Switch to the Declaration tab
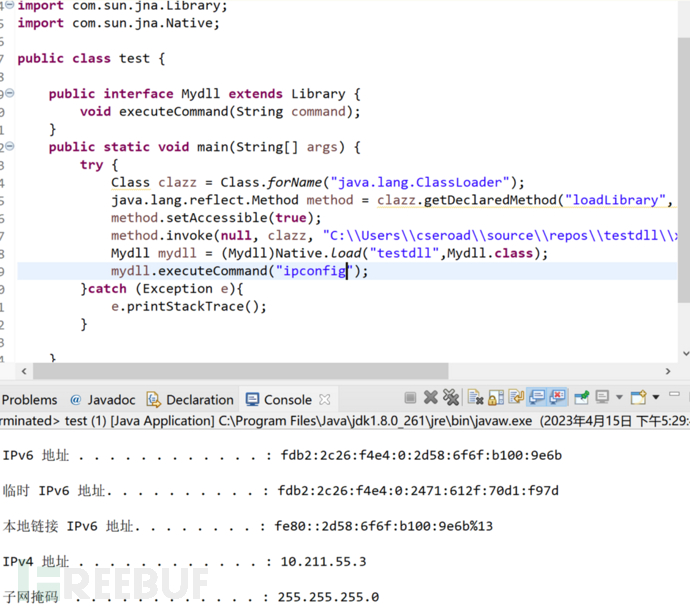The width and height of the screenshot is (690, 608). pos(190,400)
